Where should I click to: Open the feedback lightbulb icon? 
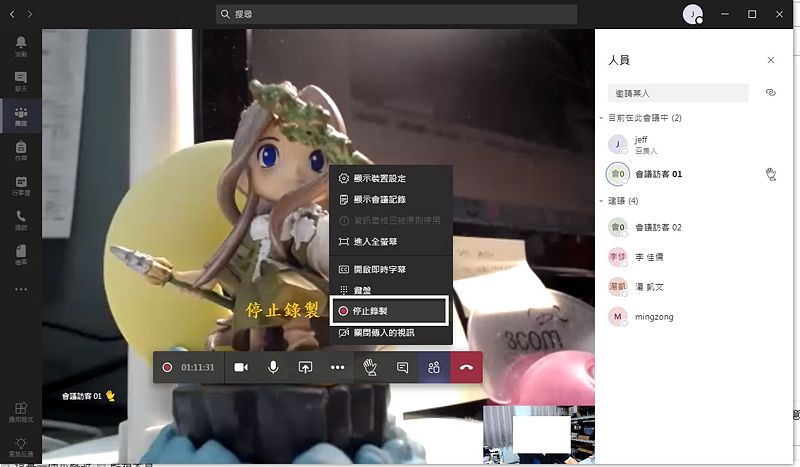[x=21, y=446]
